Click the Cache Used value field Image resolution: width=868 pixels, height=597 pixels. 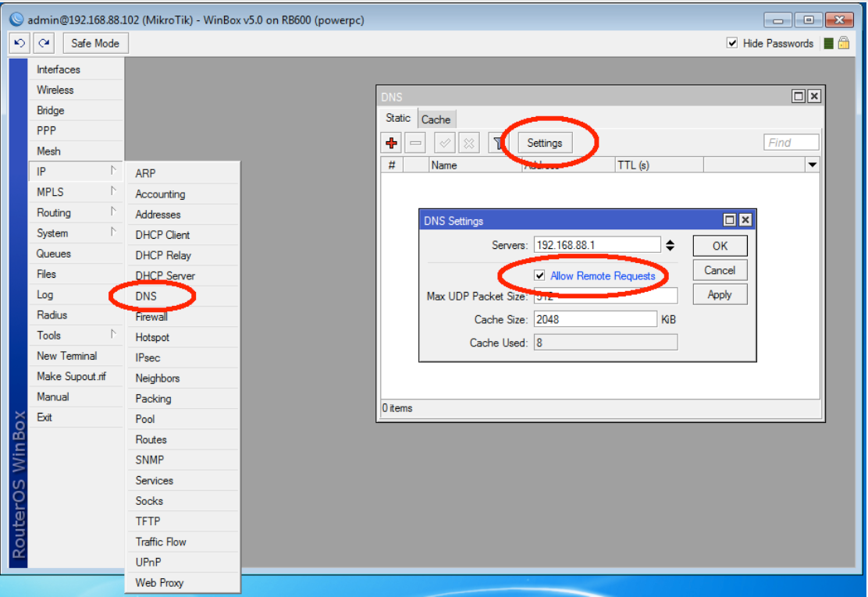click(x=606, y=343)
